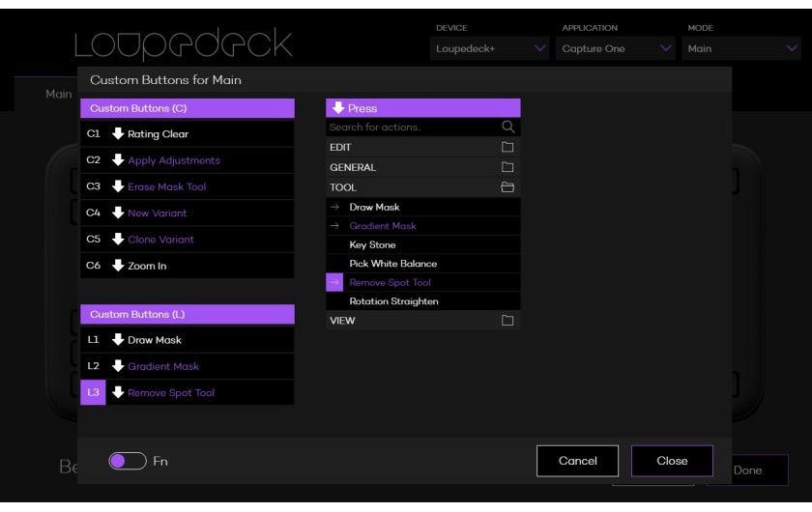Choose the Draw Mask action text
Image resolution: width=812 pixels, height=512 pixels.
coord(374,207)
